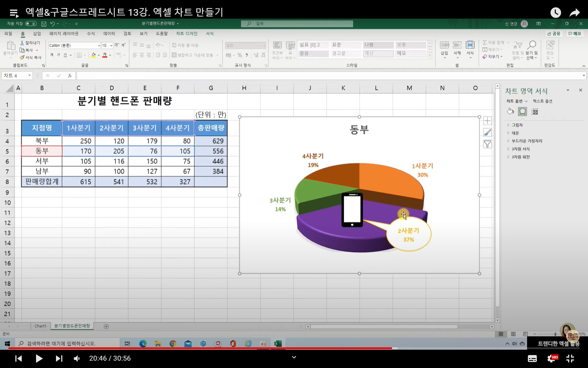The image size is (588, 368).
Task: Click the 공유 (Share) button
Action: click(x=554, y=34)
